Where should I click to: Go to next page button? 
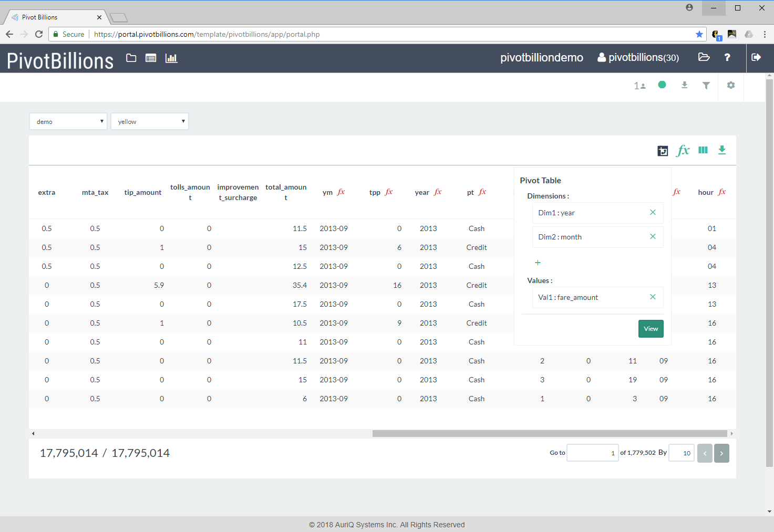721,453
